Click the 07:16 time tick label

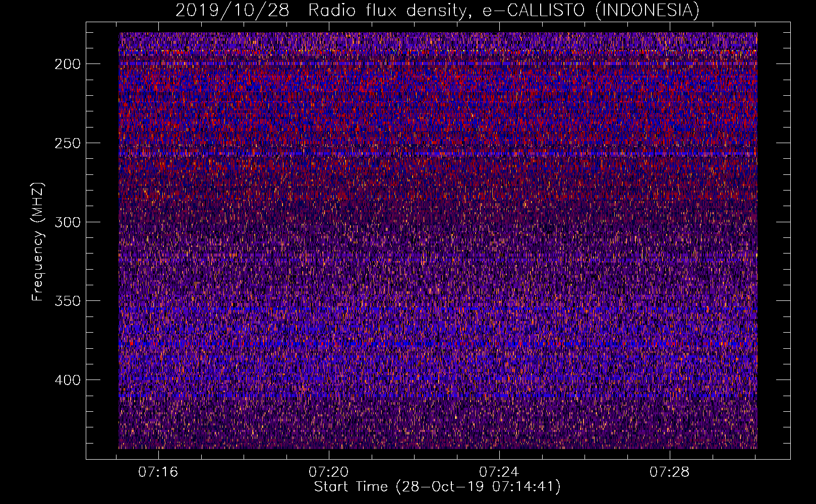(x=158, y=472)
